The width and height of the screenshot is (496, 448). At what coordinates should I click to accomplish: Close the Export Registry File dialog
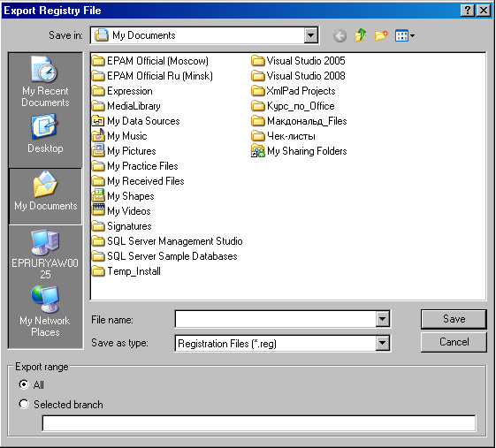484,11
